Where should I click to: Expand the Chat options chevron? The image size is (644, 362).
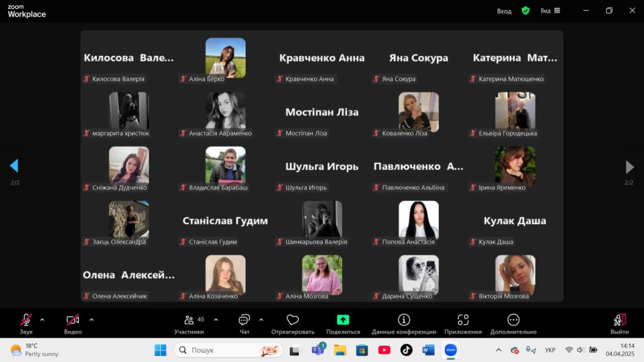[261, 320]
